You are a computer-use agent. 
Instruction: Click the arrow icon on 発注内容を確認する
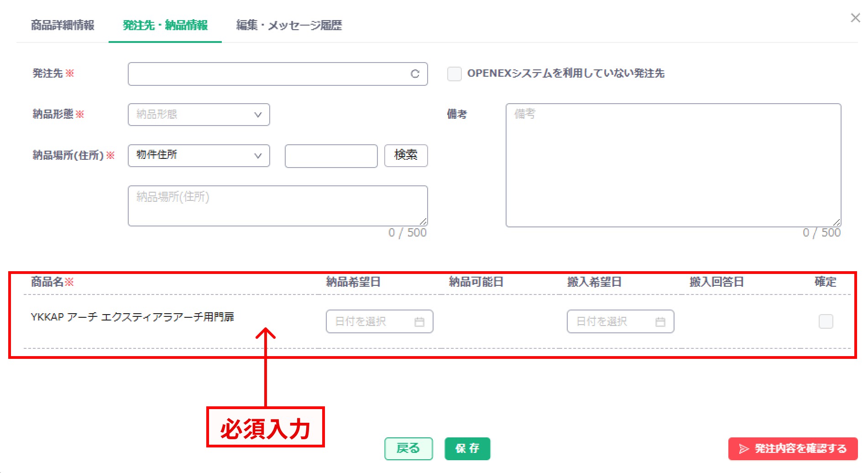tap(744, 449)
